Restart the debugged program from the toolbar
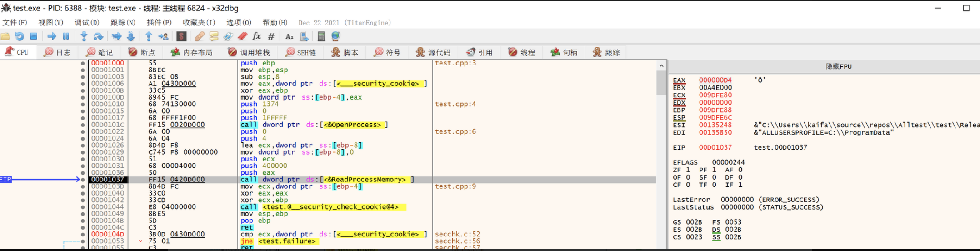This screenshot has height=251, width=980. point(20,36)
